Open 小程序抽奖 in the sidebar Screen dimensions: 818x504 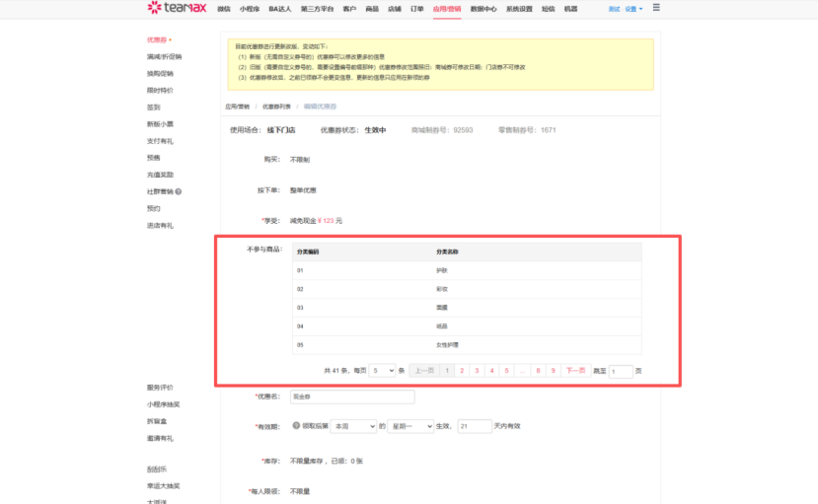pos(163,404)
